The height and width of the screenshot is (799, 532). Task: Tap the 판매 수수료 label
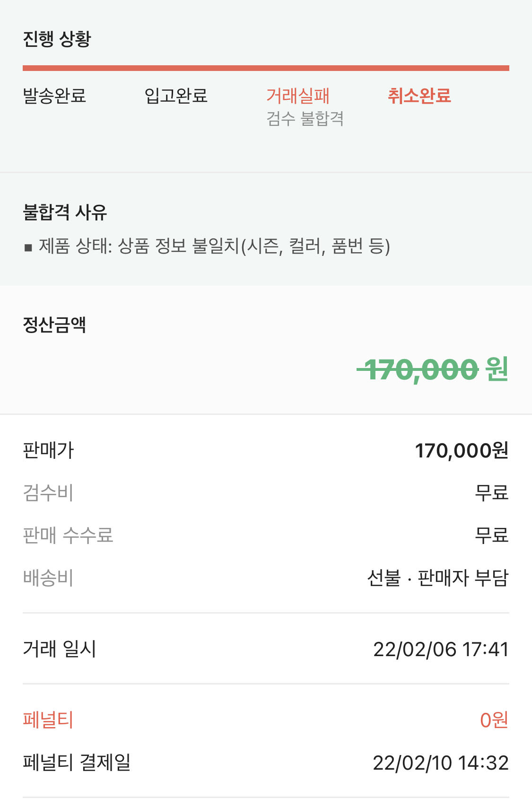pyautogui.click(x=68, y=536)
